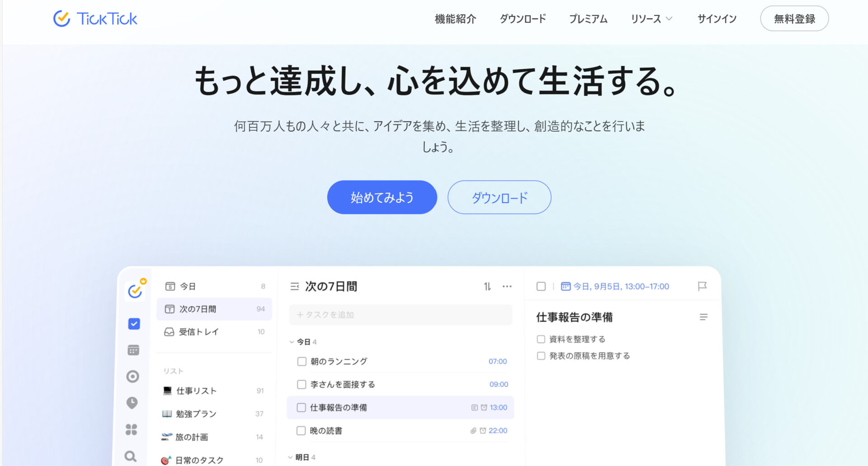
Task: Select the task list checkmark icon in sidebar
Action: coord(132,323)
